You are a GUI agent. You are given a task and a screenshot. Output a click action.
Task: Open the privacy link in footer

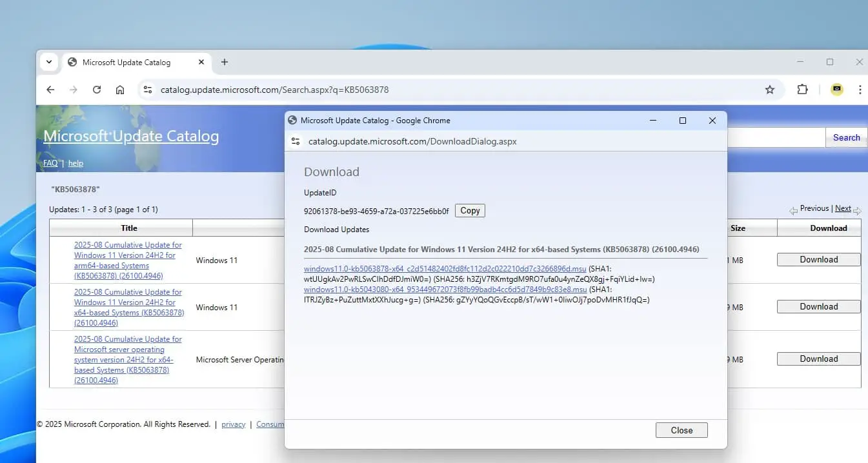234,424
